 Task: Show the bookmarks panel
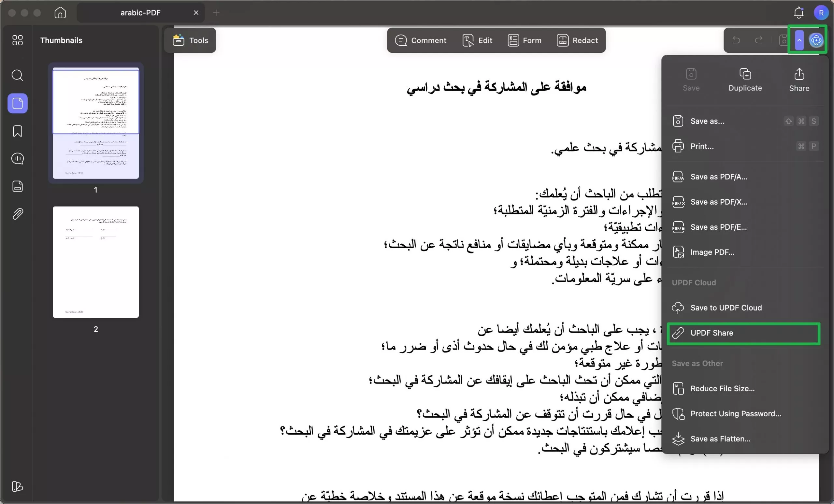tap(17, 131)
